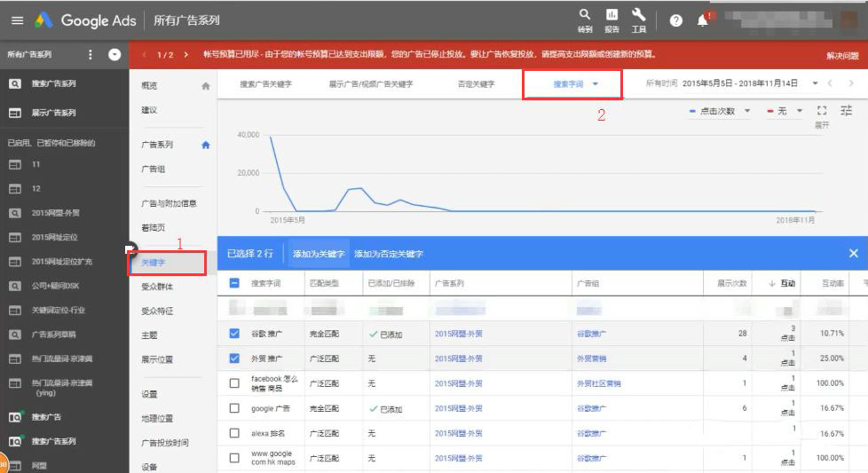Click the 搜索字词 column header
868x473 pixels.
(265, 283)
